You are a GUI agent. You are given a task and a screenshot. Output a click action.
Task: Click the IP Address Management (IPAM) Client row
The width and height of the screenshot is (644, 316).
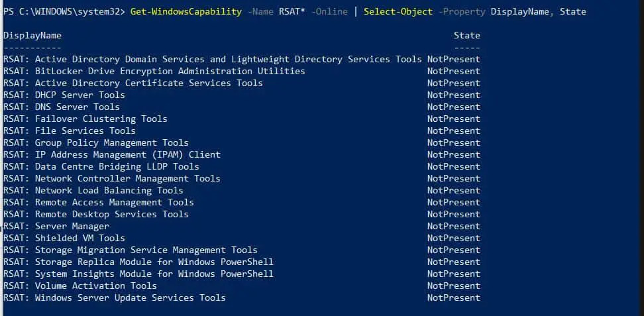click(x=111, y=154)
